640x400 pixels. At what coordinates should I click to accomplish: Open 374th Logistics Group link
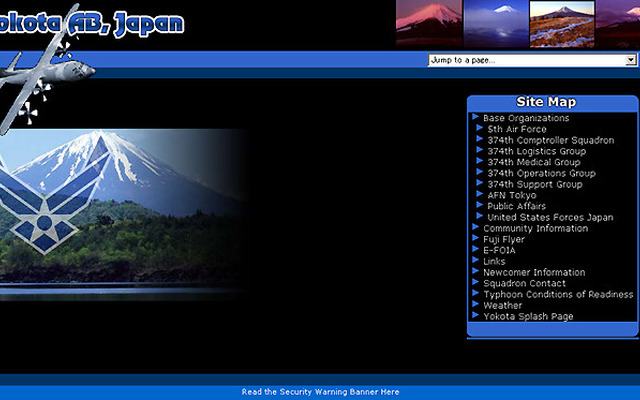[537, 151]
